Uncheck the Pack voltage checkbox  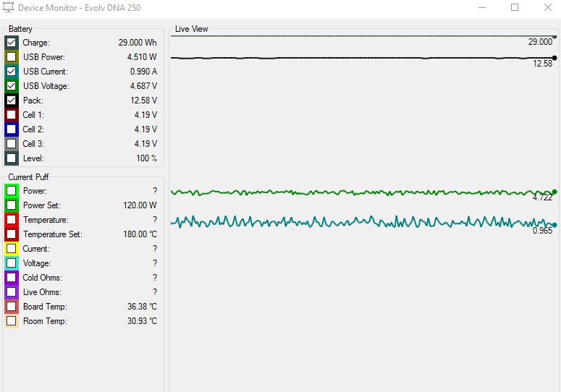coord(12,101)
